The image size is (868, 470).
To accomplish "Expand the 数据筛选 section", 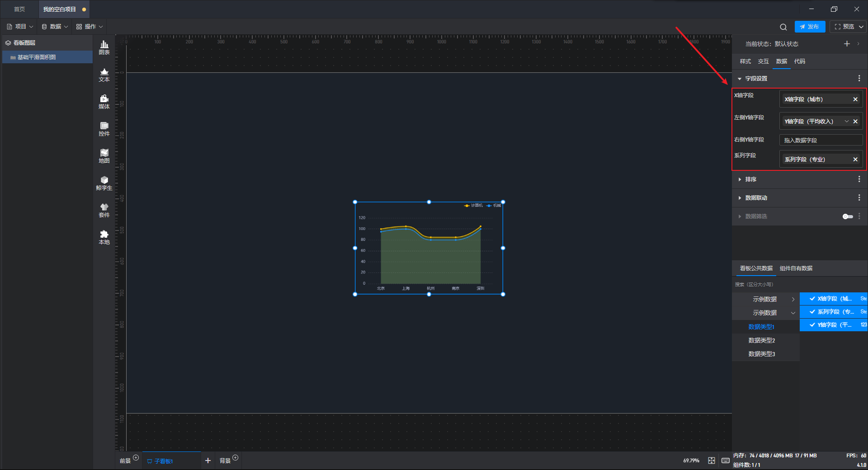I will pyautogui.click(x=740, y=216).
